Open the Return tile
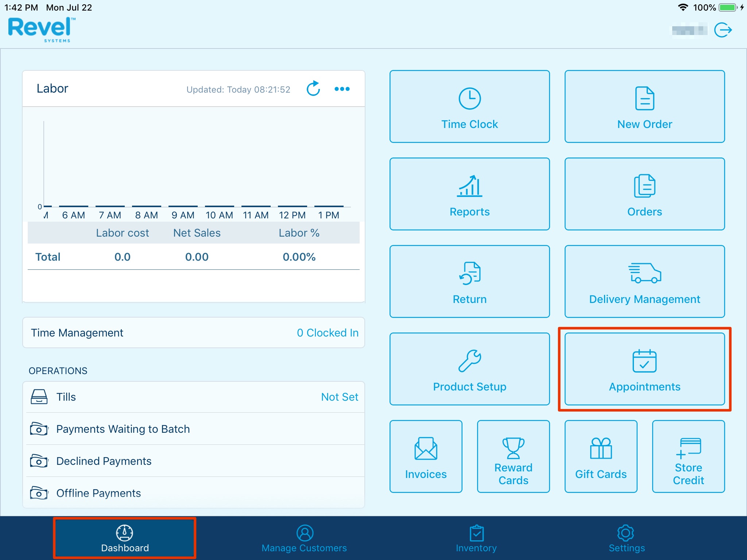 tap(469, 281)
